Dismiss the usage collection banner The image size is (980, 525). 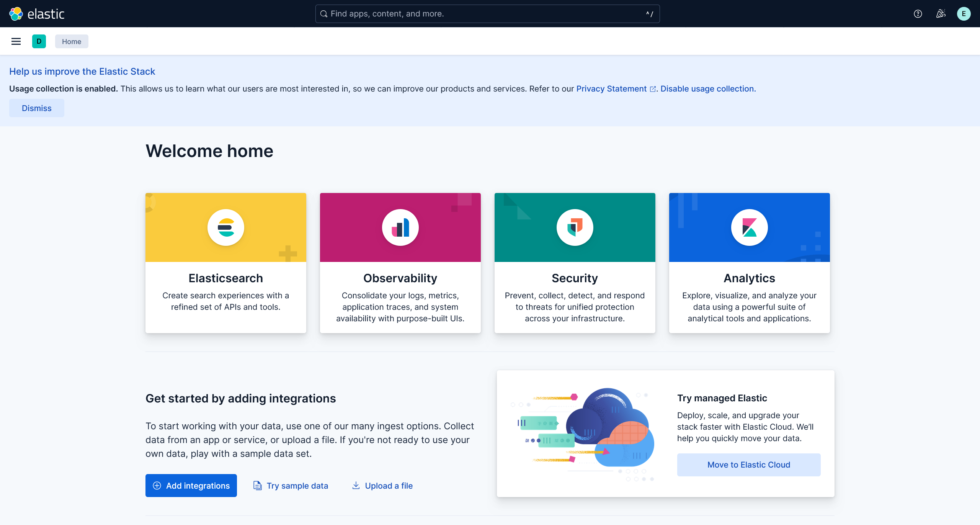(37, 108)
